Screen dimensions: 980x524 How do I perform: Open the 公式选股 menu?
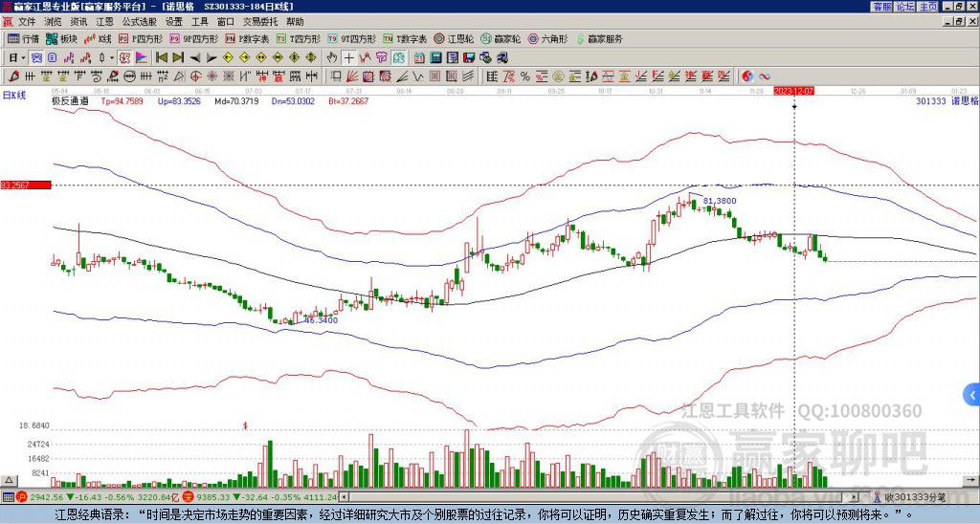tap(140, 22)
